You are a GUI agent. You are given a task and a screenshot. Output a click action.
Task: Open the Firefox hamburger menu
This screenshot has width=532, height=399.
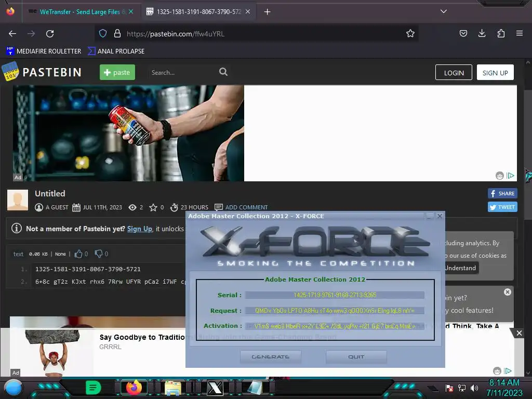click(520, 34)
